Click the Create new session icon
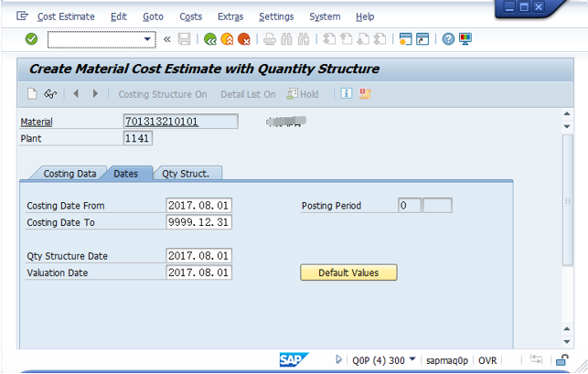Viewport: 588px width, 374px height. tap(405, 38)
